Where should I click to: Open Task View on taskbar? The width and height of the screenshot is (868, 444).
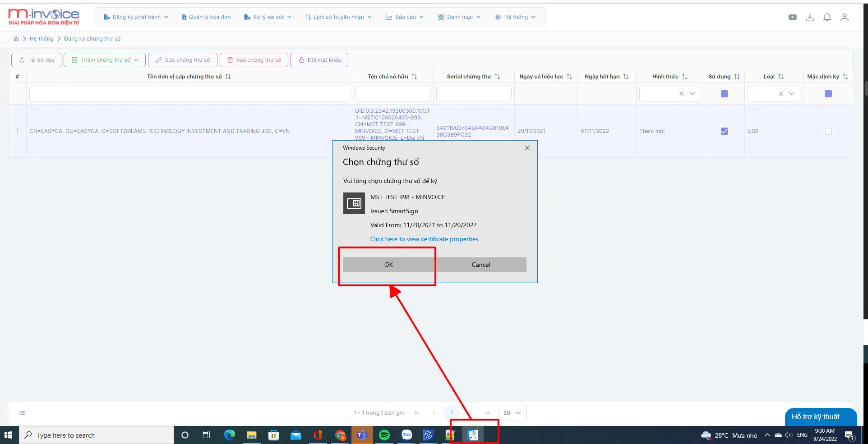pyautogui.click(x=207, y=435)
